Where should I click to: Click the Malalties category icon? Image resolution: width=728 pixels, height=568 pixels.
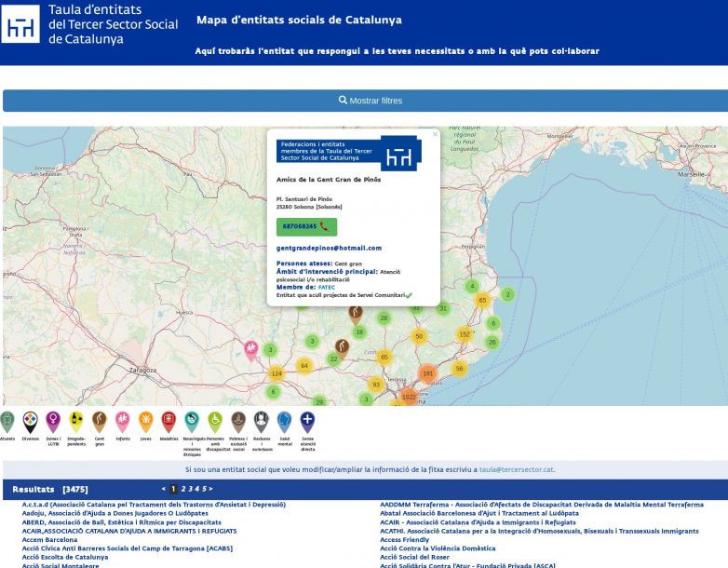[169, 421]
